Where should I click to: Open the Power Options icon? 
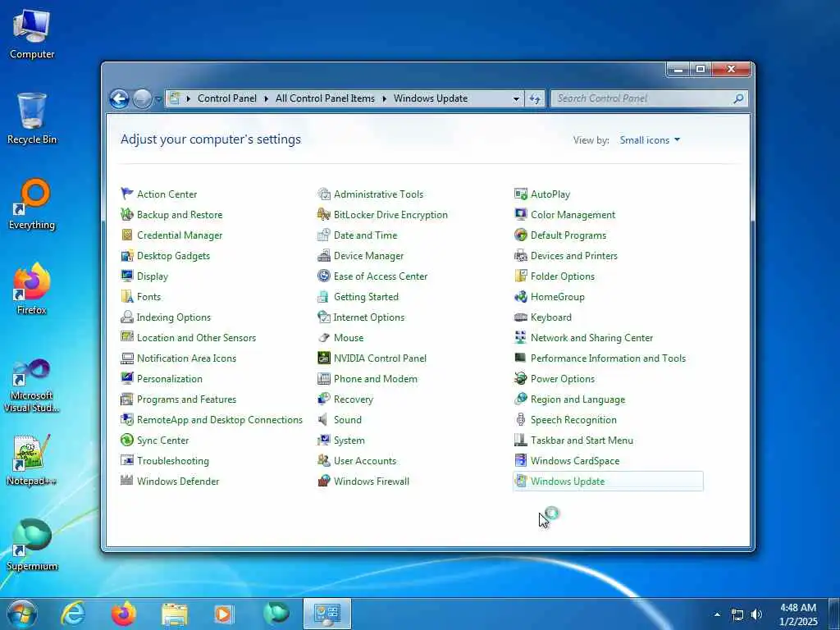[521, 379]
